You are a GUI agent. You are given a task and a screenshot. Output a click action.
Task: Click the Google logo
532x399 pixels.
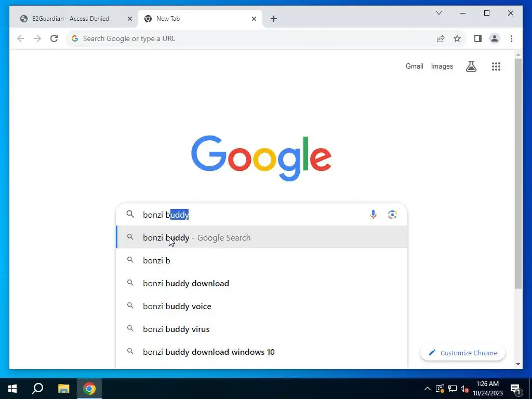click(261, 158)
